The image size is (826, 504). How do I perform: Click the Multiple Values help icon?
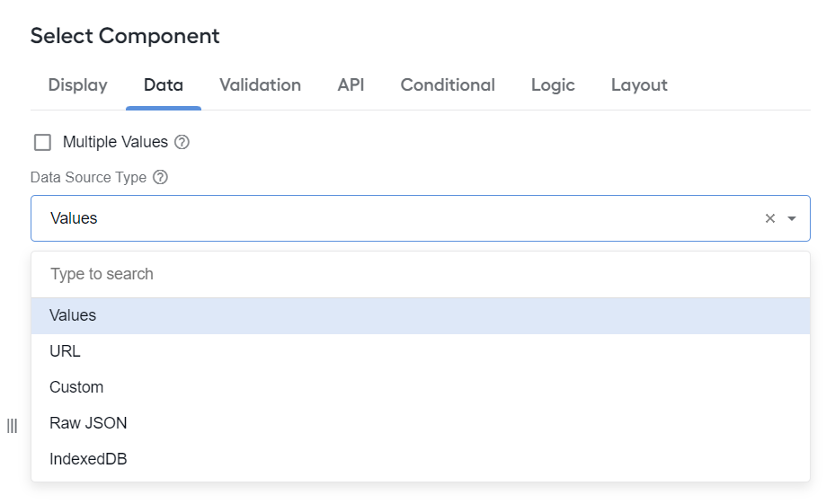[x=182, y=142]
